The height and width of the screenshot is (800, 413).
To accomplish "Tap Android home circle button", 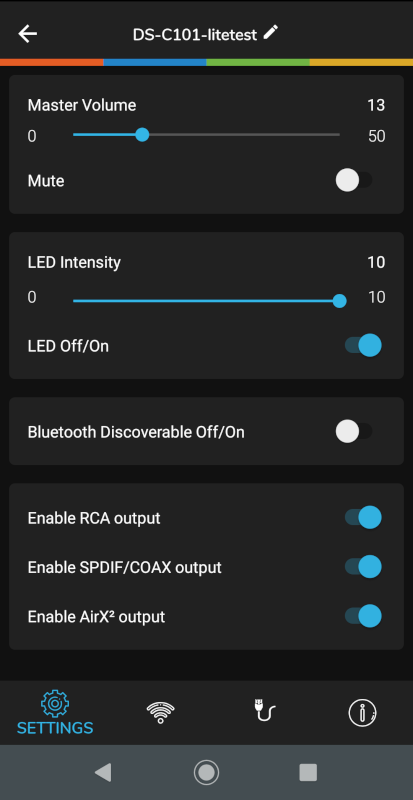I will pyautogui.click(x=206, y=772).
